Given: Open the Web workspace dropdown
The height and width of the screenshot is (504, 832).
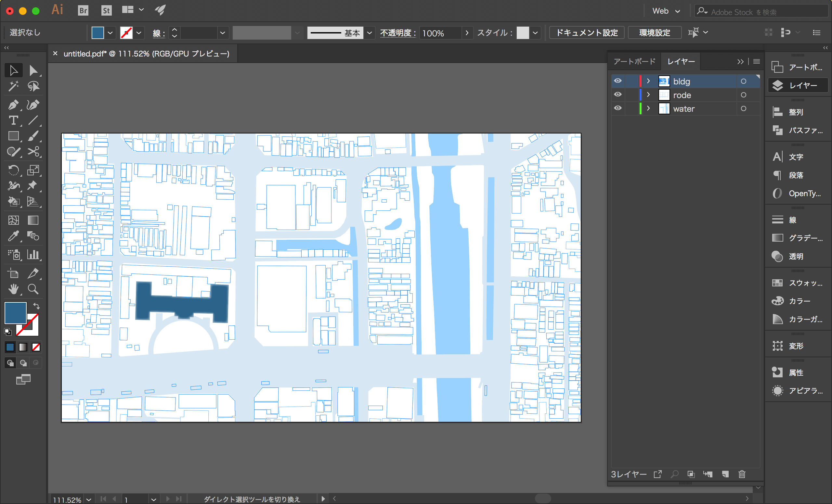Looking at the screenshot, I should (666, 11).
